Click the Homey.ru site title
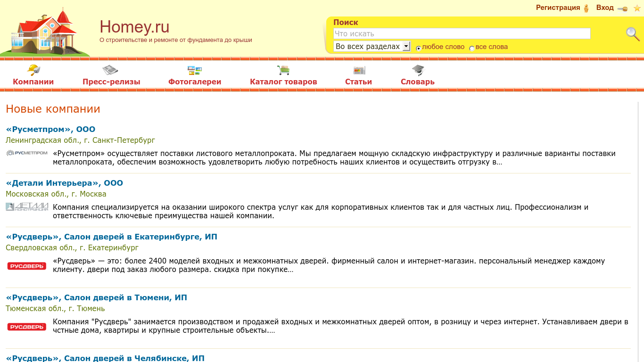Image resolution: width=644 pixels, height=362 pixels. coord(134,27)
